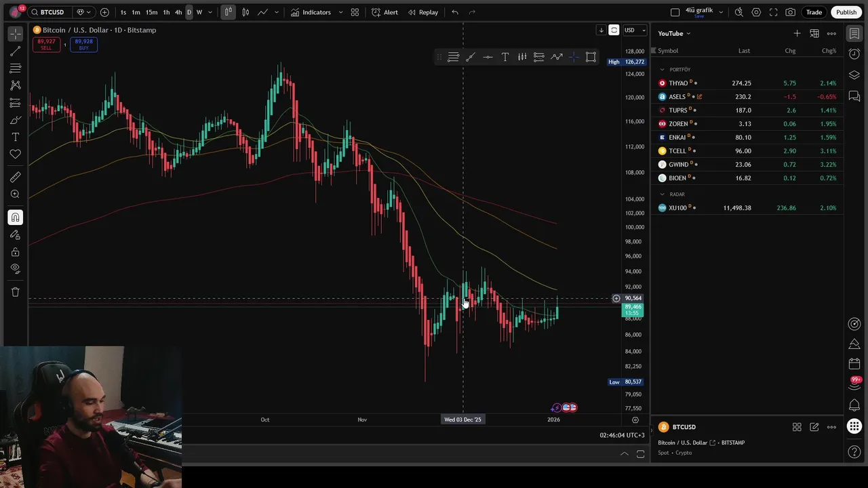This screenshot has height=488, width=868.
Task: Select XU100 in the watchlist
Action: [x=747, y=207]
